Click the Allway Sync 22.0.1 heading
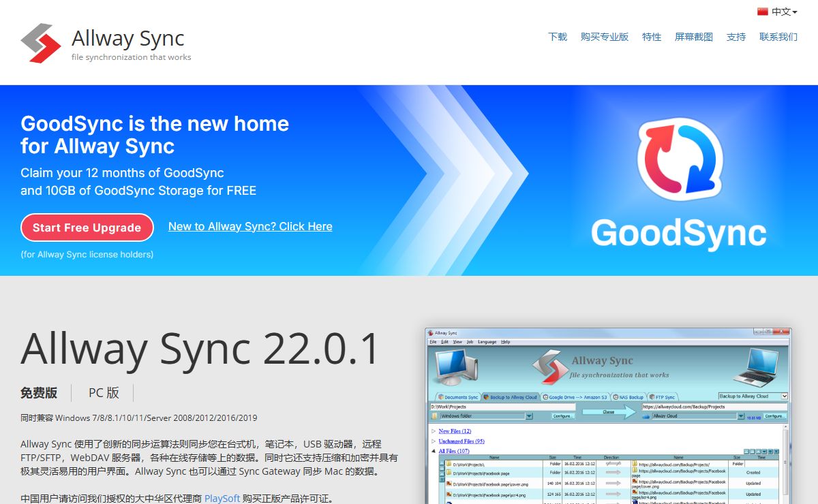The image size is (818, 504). pos(200,349)
